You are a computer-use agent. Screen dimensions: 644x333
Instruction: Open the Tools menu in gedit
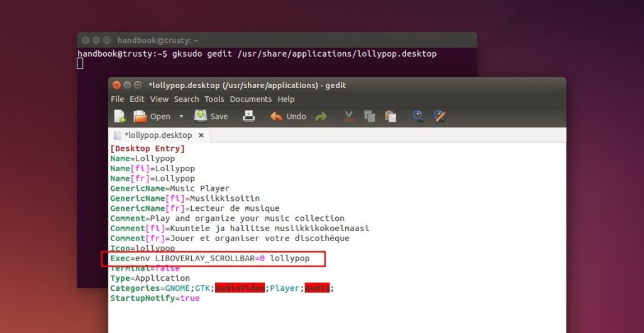[x=214, y=99]
